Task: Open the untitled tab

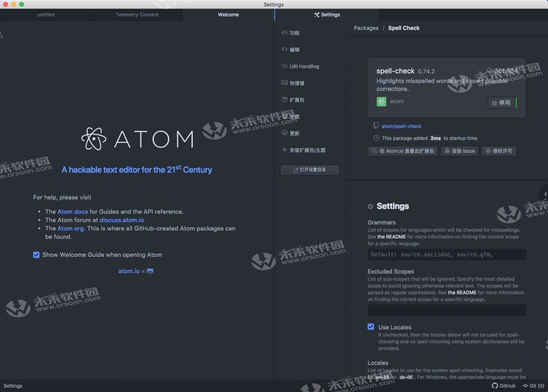Action: [46, 15]
